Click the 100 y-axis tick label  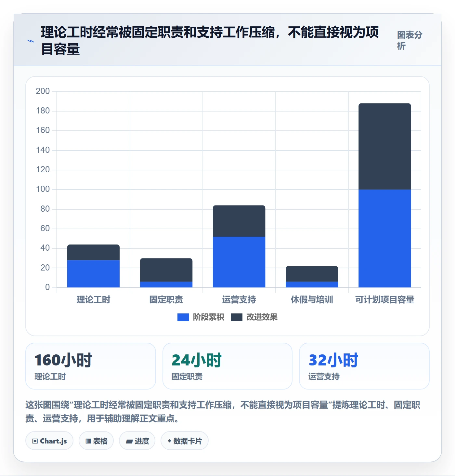point(43,189)
